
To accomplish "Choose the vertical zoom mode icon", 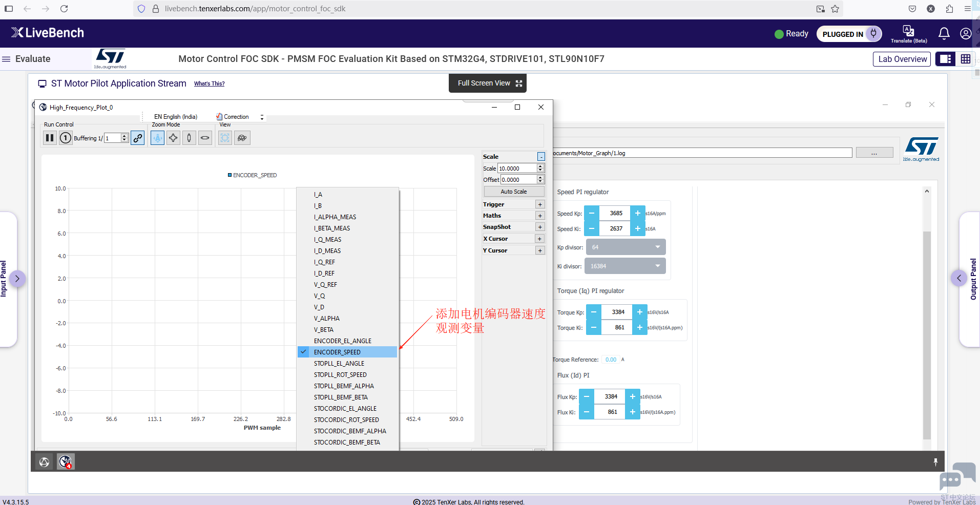I will tap(189, 138).
